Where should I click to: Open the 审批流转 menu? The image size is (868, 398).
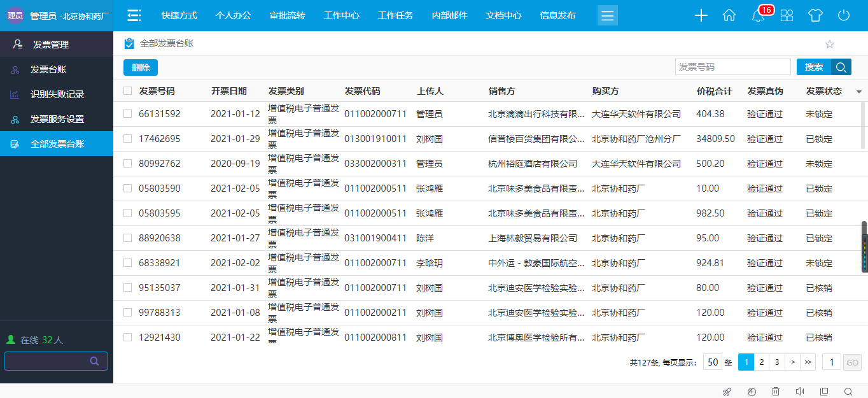click(x=287, y=15)
